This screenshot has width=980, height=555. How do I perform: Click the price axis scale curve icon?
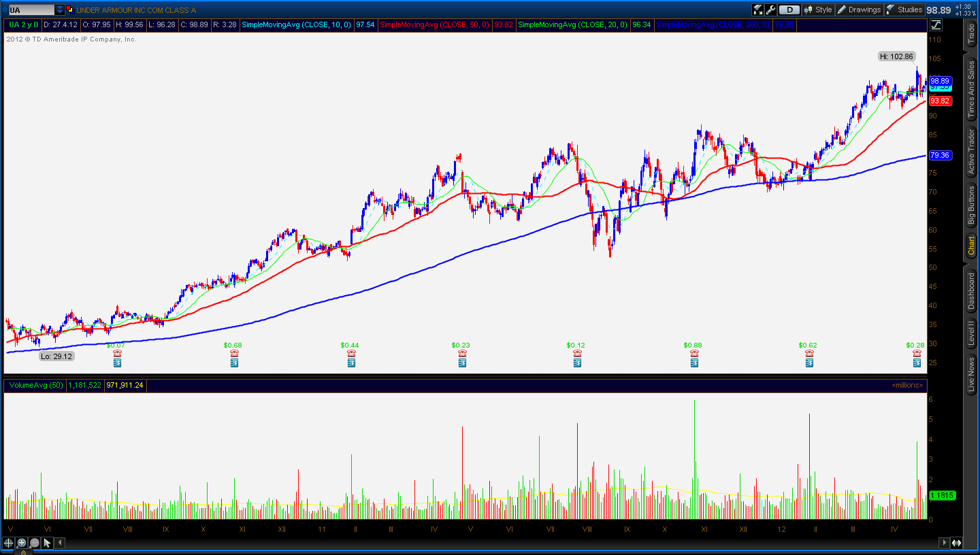(x=936, y=25)
